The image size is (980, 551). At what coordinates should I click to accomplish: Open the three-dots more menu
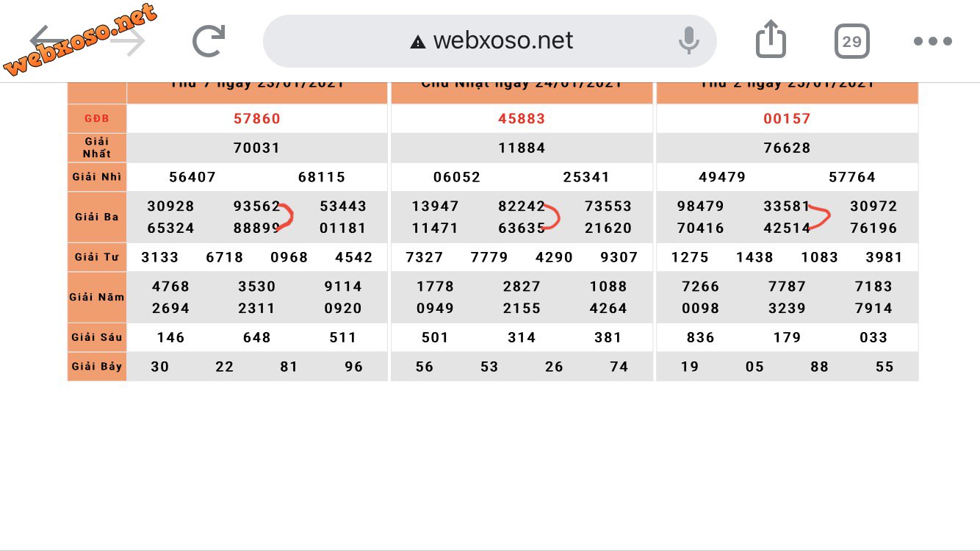(932, 41)
